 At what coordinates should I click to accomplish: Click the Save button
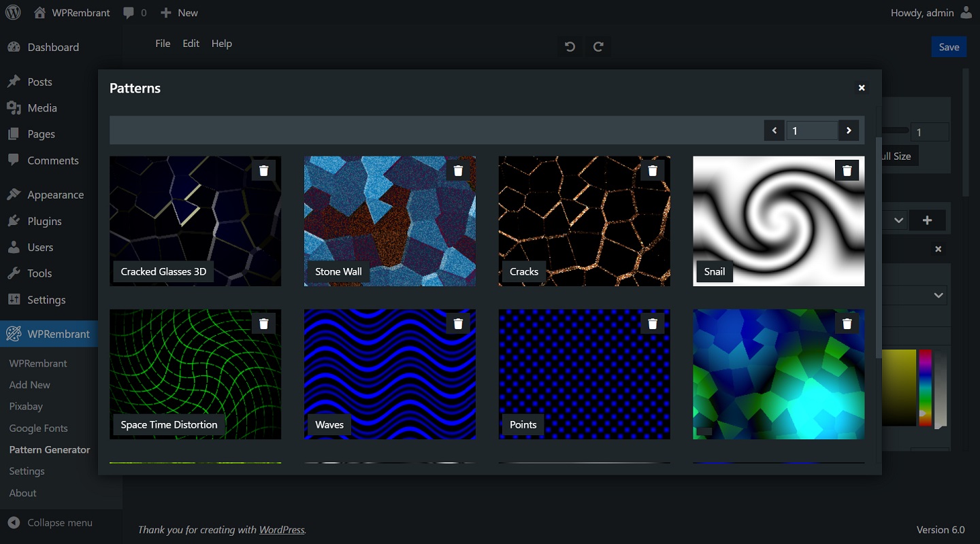(949, 46)
